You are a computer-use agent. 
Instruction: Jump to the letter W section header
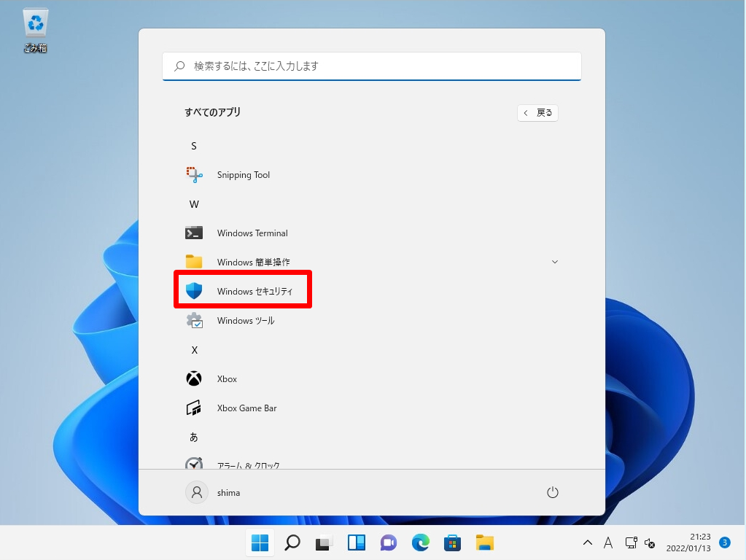pos(194,204)
